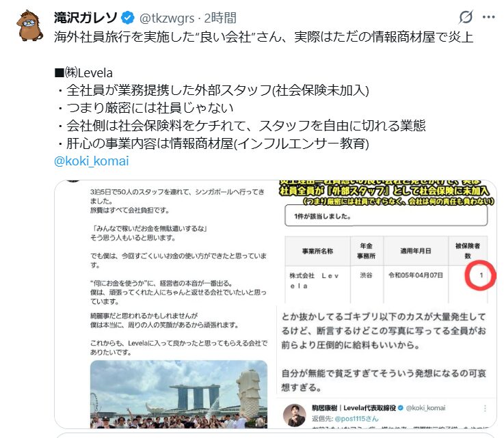Click the 駒居康樹｜Levela代表取締役 name
Image resolution: width=504 pixels, height=438 pixels.
point(354,408)
